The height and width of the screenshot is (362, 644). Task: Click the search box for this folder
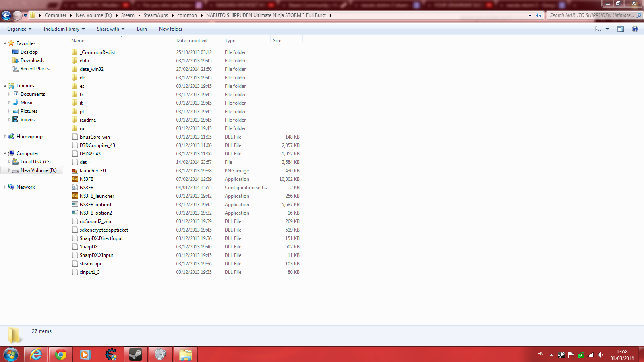(x=591, y=15)
